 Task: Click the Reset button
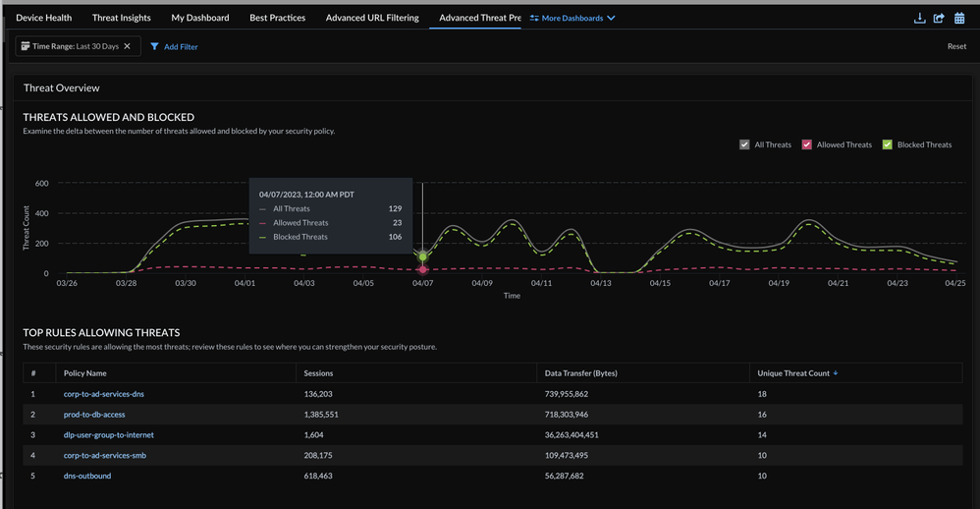[955, 46]
